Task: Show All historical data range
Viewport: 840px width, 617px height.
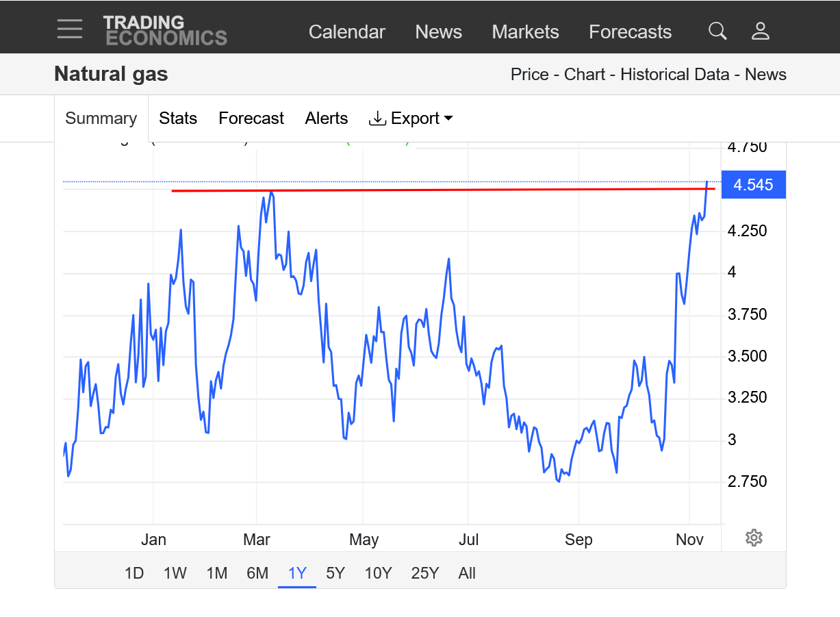Action: point(467,573)
